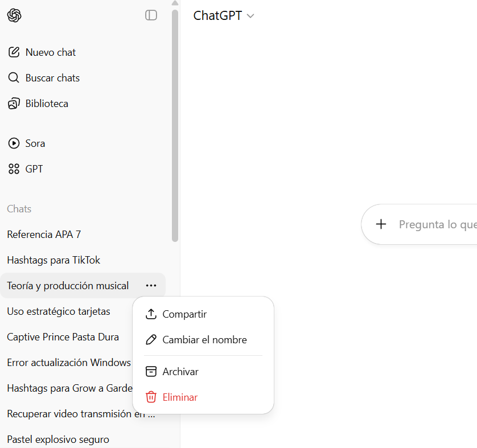Image resolution: width=477 pixels, height=448 pixels.
Task: Open the Biblioteca library
Action: (38, 104)
